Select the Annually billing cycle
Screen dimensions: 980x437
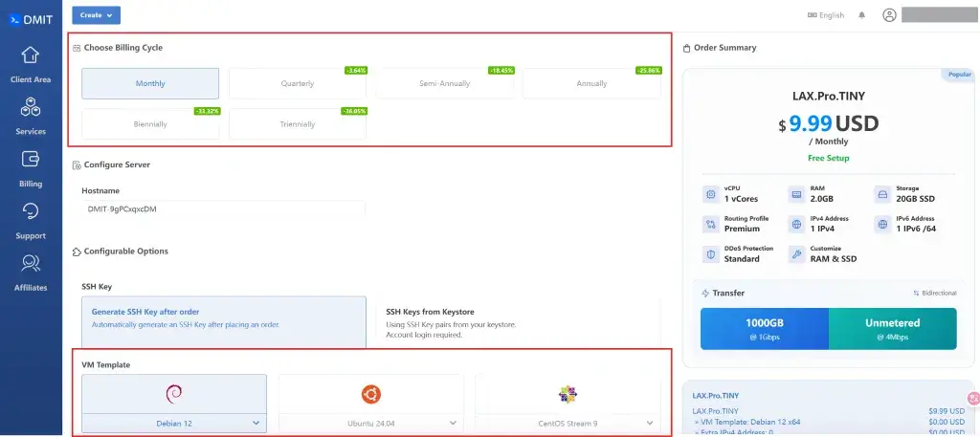pyautogui.click(x=591, y=84)
